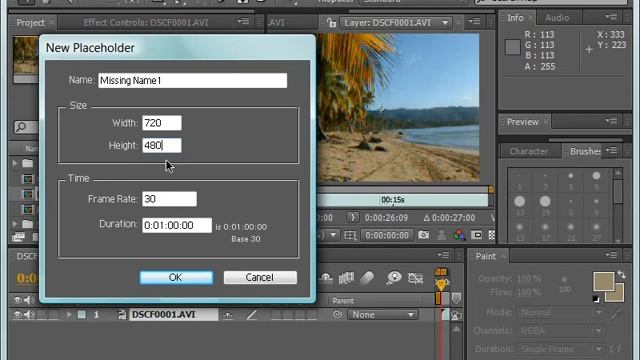Click the Paint foreground color swatch
The width and height of the screenshot is (640, 360).
(x=603, y=281)
